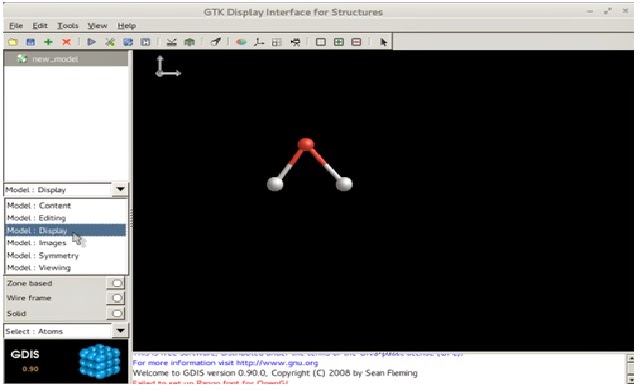This screenshot has width=639, height=390.
Task: Click the grid table toolbar icon
Action: pyautogui.click(x=277, y=42)
